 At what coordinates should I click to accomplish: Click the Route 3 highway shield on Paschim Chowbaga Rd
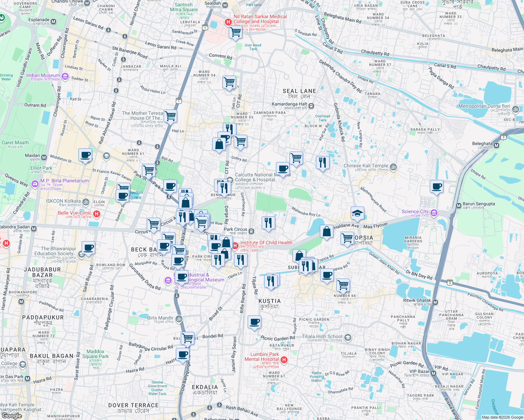tap(450, 282)
